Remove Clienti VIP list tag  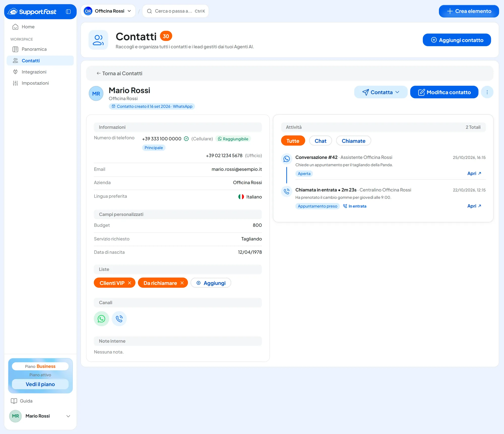point(130,283)
